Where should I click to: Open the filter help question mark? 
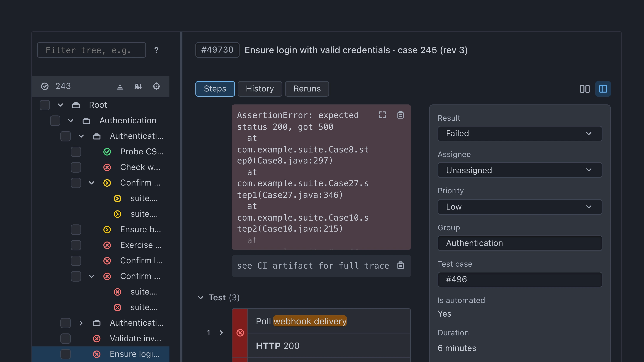[x=156, y=50]
